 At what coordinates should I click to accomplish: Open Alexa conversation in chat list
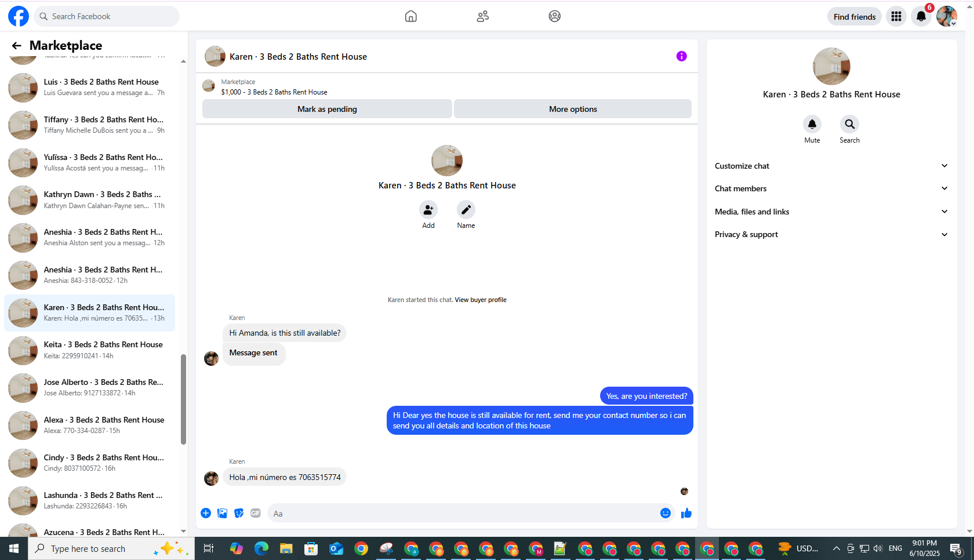90,425
